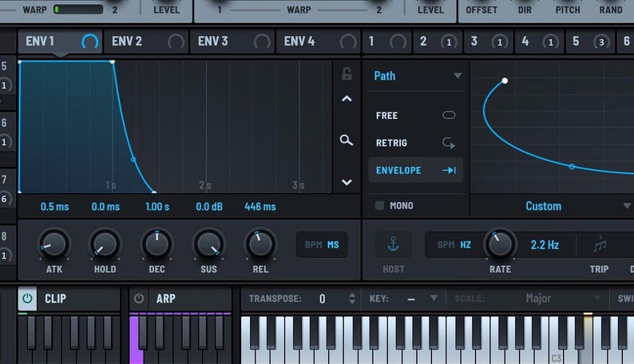Switch LFO rate unit to BPM
This screenshot has width=634, height=364.
(446, 245)
